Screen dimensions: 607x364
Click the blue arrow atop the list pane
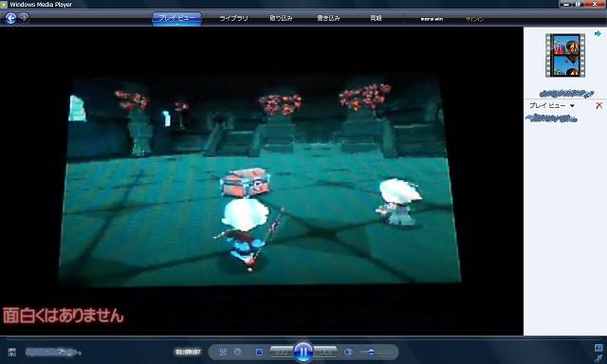pos(598,34)
